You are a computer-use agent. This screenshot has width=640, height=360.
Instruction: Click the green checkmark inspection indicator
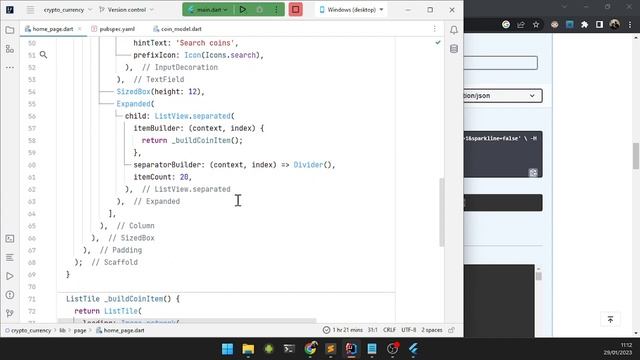point(438,42)
